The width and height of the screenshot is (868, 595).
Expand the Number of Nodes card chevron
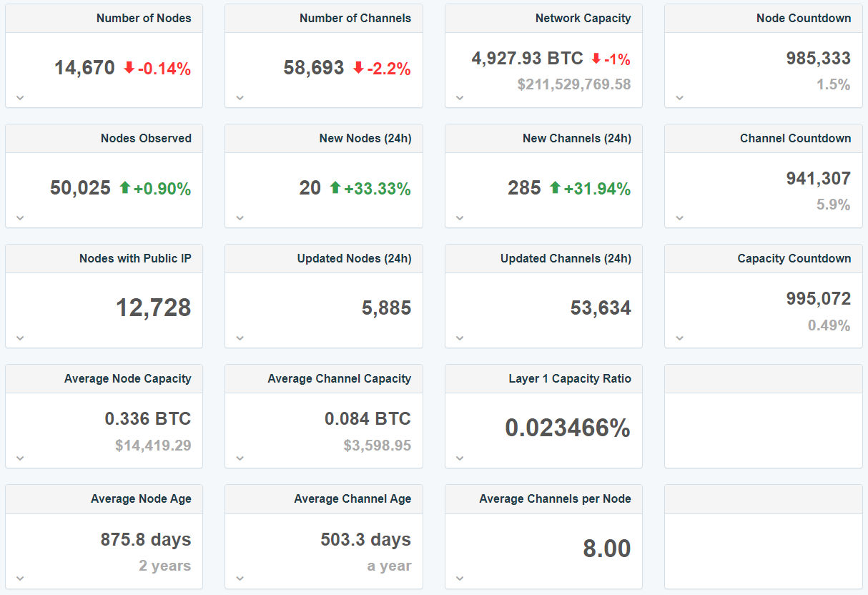(20, 98)
